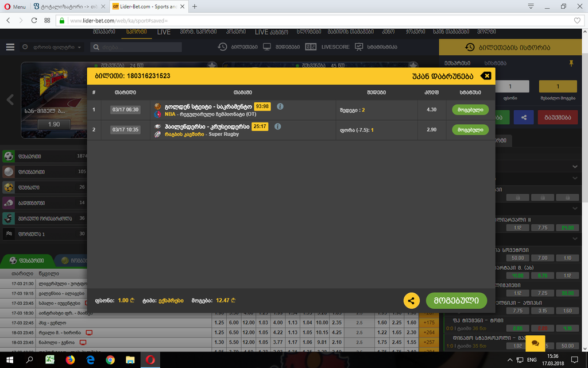Toggle favorite star on second match card

(413, 66)
